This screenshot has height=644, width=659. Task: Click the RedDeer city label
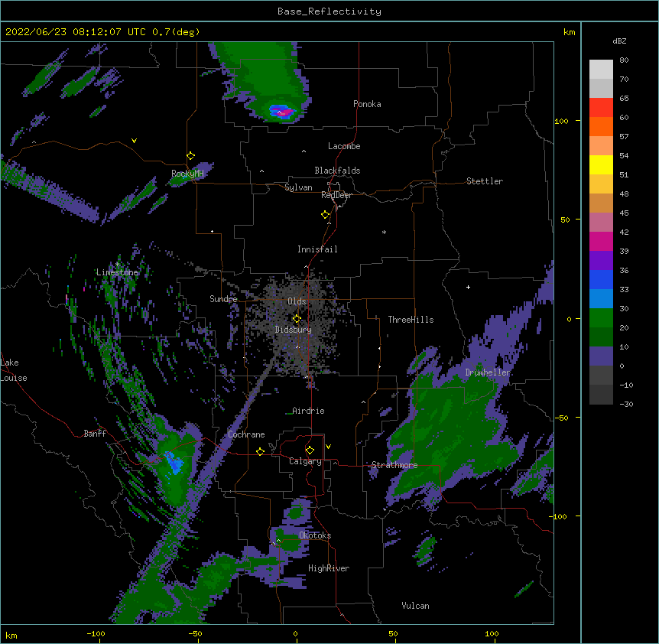(336, 195)
